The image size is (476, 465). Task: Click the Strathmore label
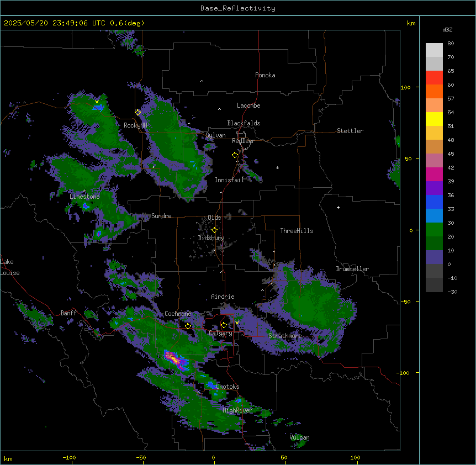click(x=285, y=336)
